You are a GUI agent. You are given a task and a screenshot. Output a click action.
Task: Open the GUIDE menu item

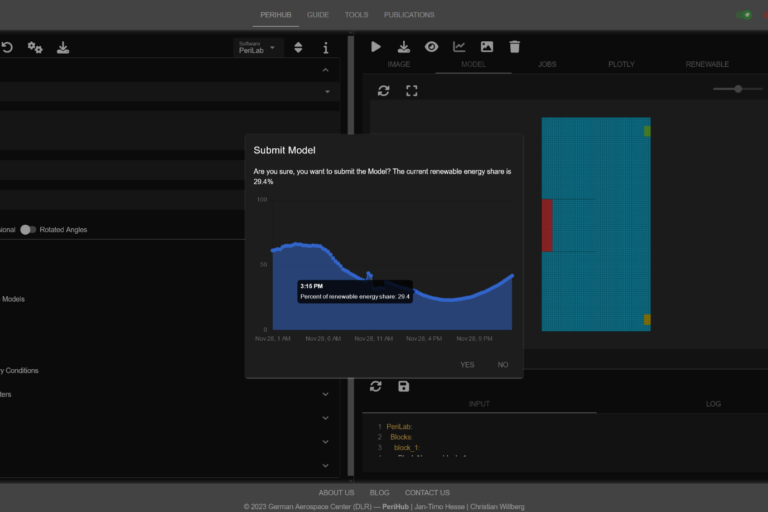(x=318, y=15)
